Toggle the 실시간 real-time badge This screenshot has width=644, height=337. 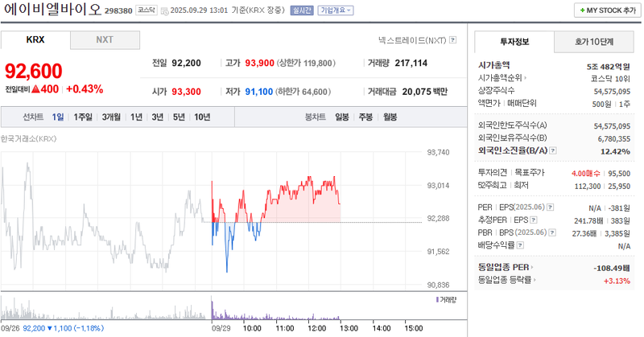[302, 10]
